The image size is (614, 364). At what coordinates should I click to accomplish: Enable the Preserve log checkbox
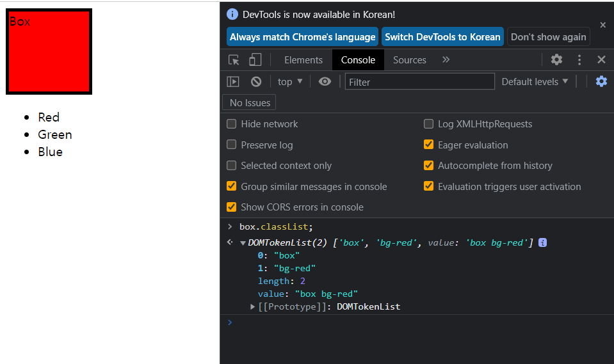pos(231,145)
